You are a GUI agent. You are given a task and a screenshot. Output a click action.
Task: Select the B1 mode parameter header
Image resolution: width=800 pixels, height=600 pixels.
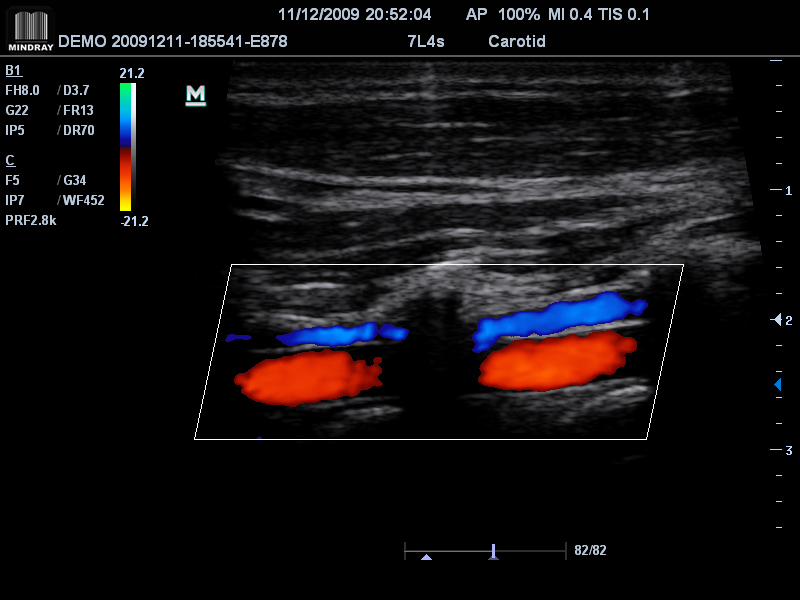coord(12,70)
